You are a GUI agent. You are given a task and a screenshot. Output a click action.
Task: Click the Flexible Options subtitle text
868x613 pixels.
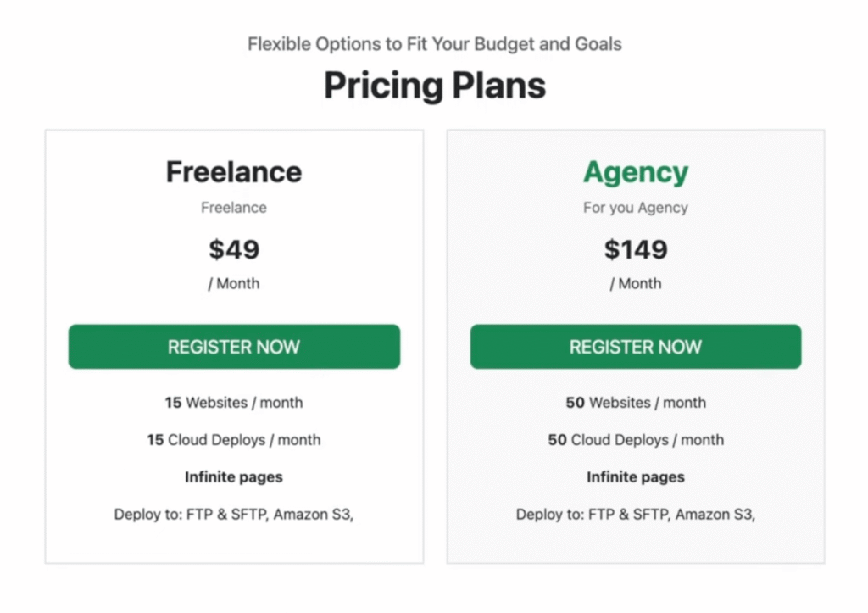(434, 44)
